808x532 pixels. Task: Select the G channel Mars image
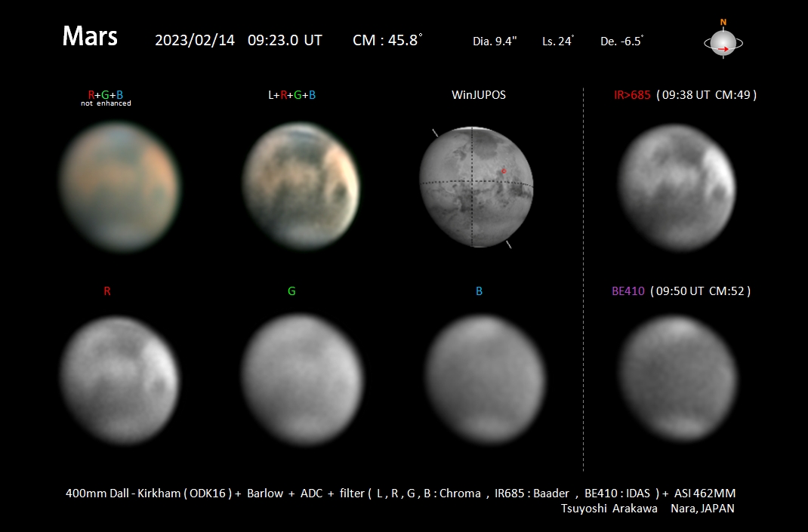click(x=303, y=380)
